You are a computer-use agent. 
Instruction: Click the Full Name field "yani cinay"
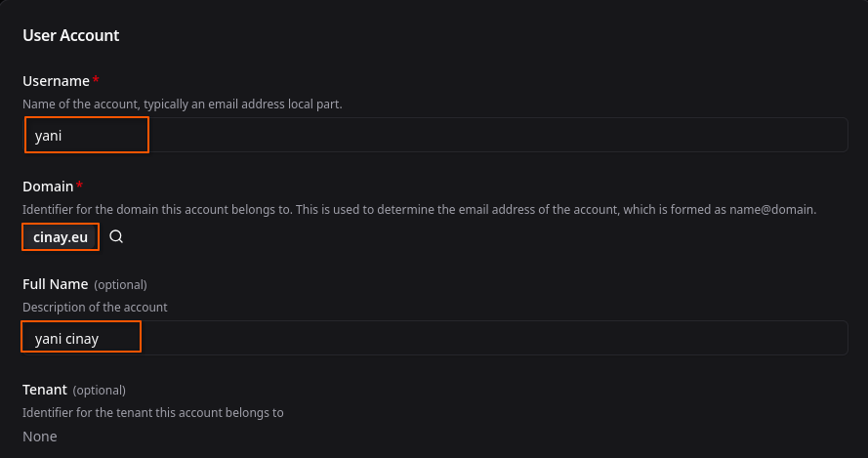pyautogui.click(x=435, y=339)
